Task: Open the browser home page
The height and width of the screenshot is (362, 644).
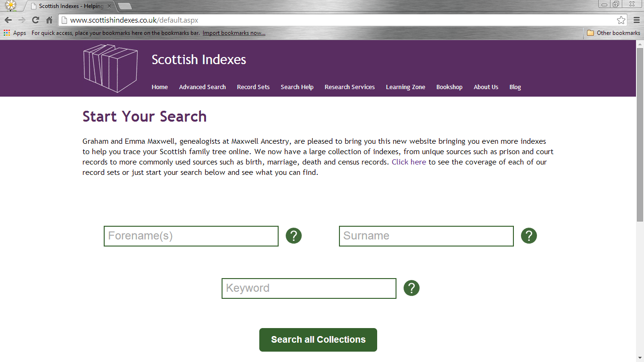Action: (x=49, y=20)
